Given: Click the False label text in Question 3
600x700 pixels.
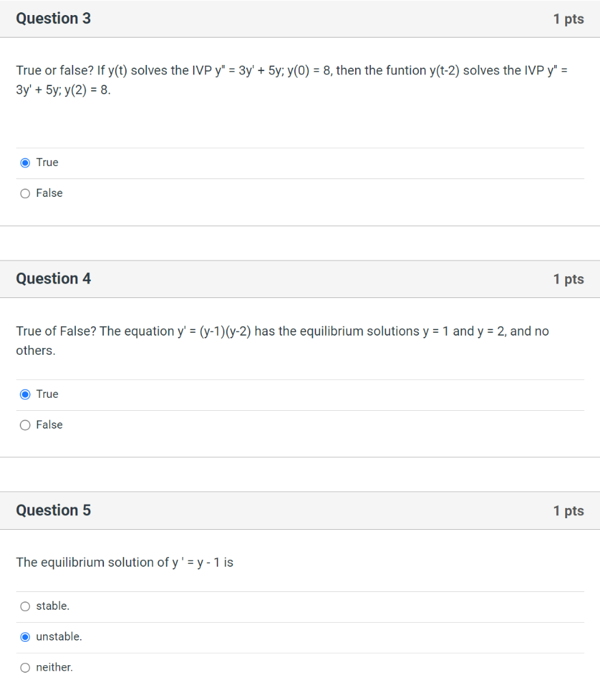Looking at the screenshot, I should click(x=51, y=193).
